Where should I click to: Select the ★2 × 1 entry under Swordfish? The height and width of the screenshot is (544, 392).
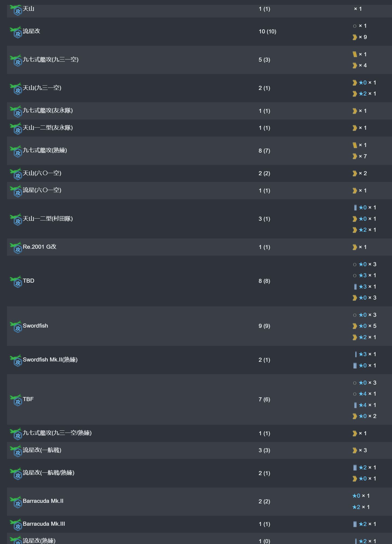click(x=365, y=337)
